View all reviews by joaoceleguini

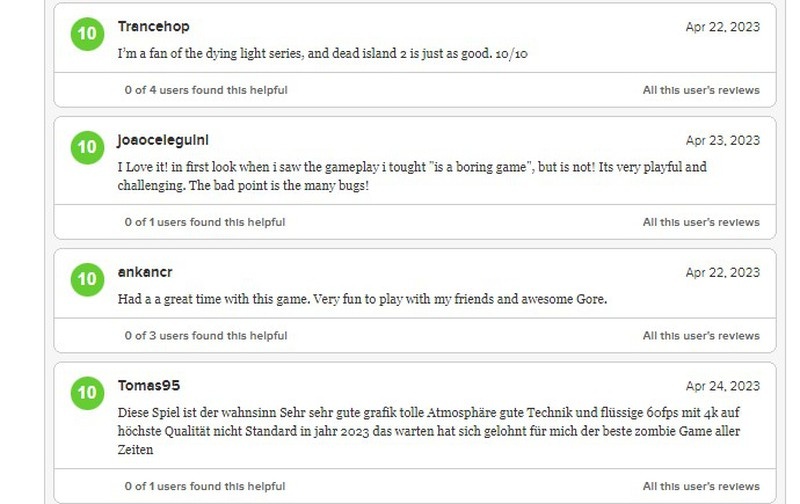(x=701, y=222)
